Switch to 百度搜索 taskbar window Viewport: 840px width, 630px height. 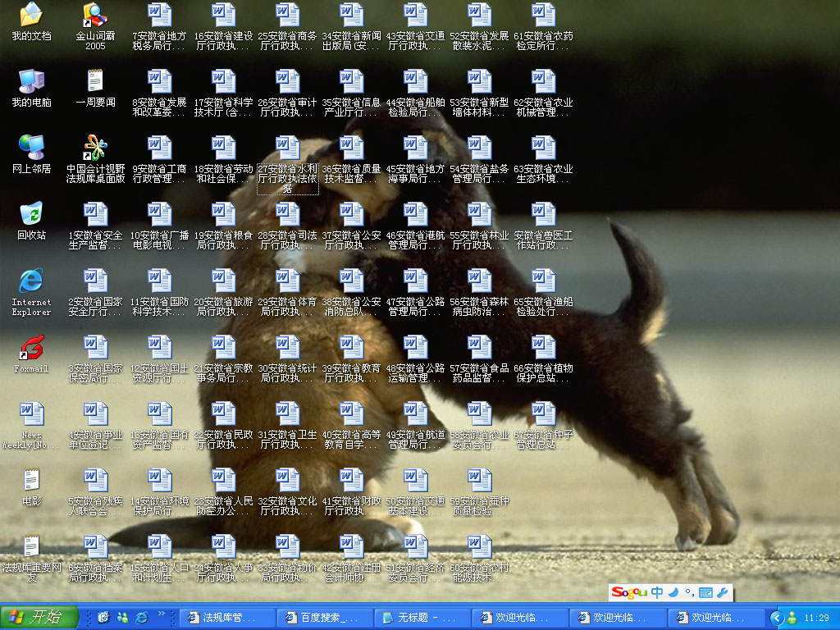tap(324, 617)
